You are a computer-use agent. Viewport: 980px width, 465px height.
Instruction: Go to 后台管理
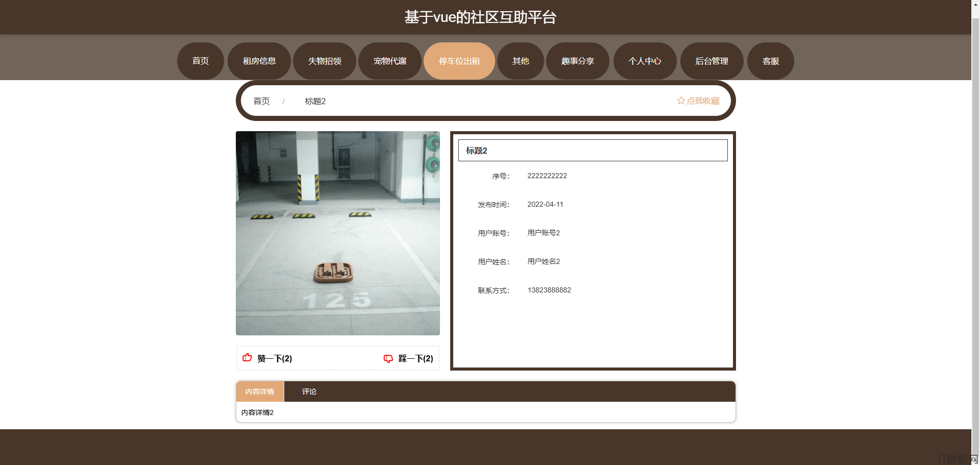point(712,61)
